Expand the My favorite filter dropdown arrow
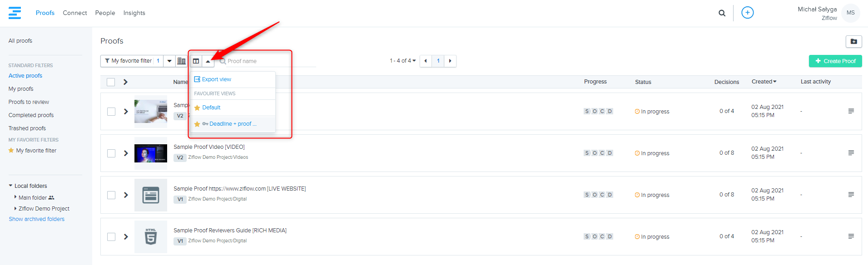 tap(169, 61)
